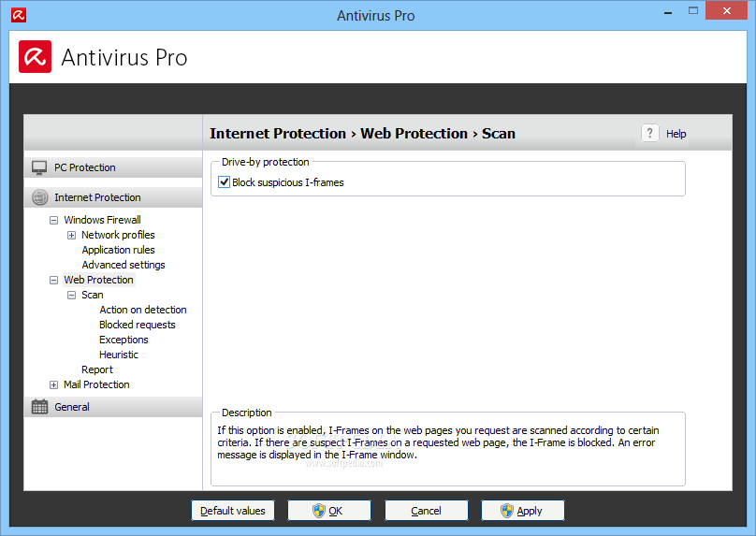Screen dimensions: 756x536
Task: Click the PC Protection monitor icon
Action: (39, 167)
